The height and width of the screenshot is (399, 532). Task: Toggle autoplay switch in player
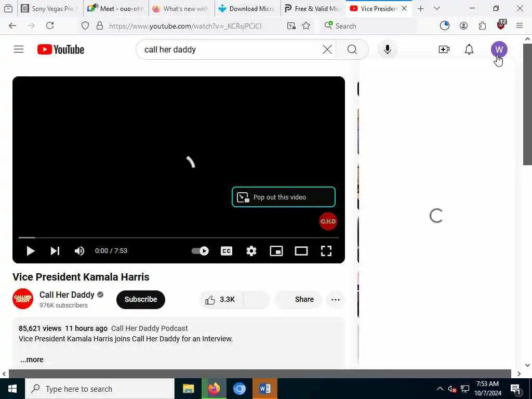[x=200, y=251]
